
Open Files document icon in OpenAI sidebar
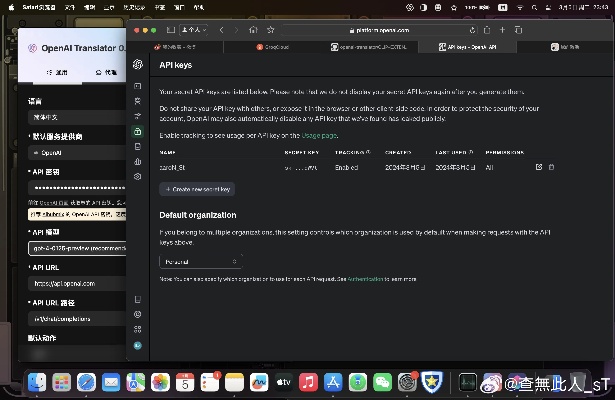click(x=138, y=146)
